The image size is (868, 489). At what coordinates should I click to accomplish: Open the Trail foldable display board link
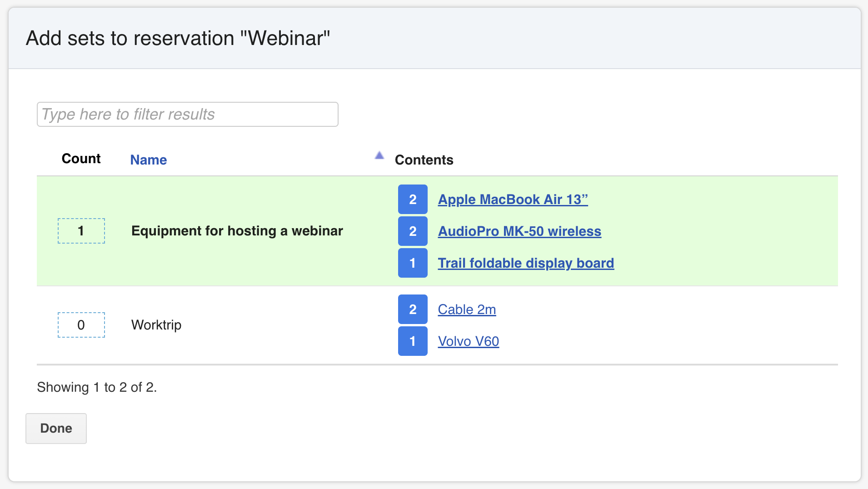[x=526, y=263]
